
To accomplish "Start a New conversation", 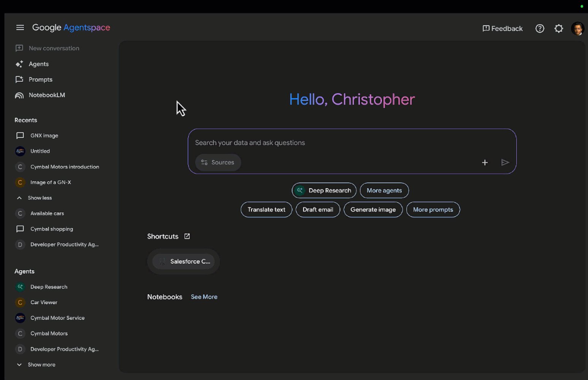I will tap(48, 48).
